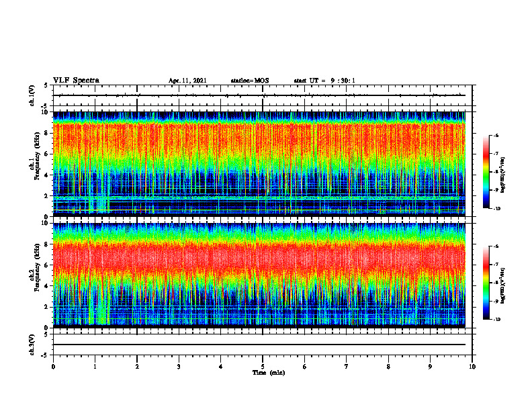Click the "4" kHz tick on ch.2 frequency axis
532x411 pixels.
[46, 286]
